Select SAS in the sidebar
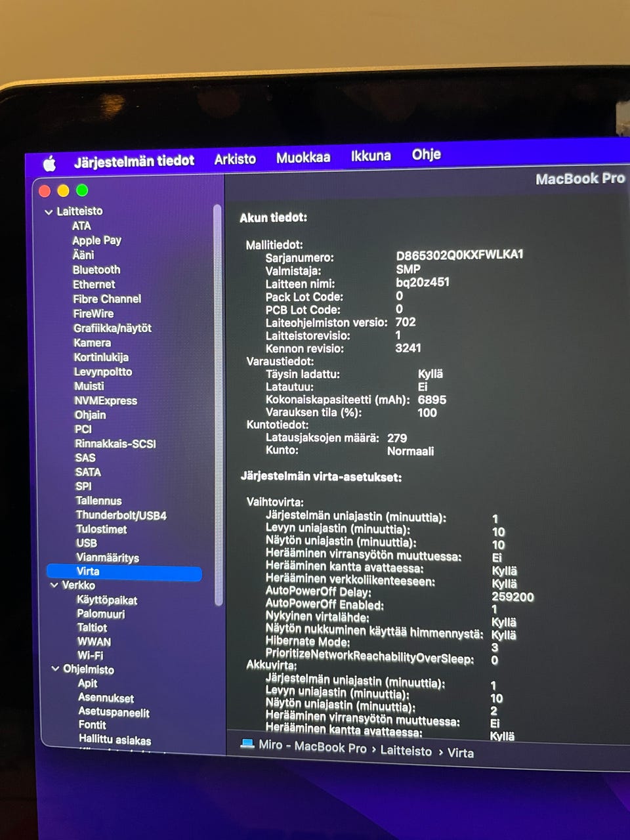 coord(85,458)
